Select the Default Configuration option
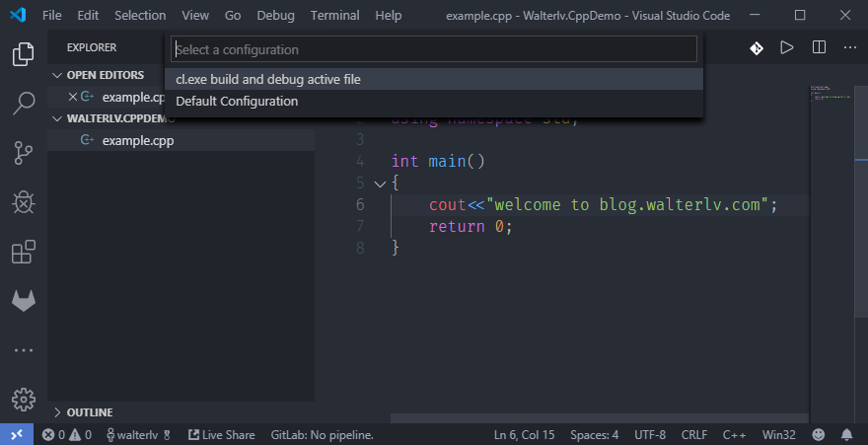This screenshot has height=445, width=868. coord(237,101)
